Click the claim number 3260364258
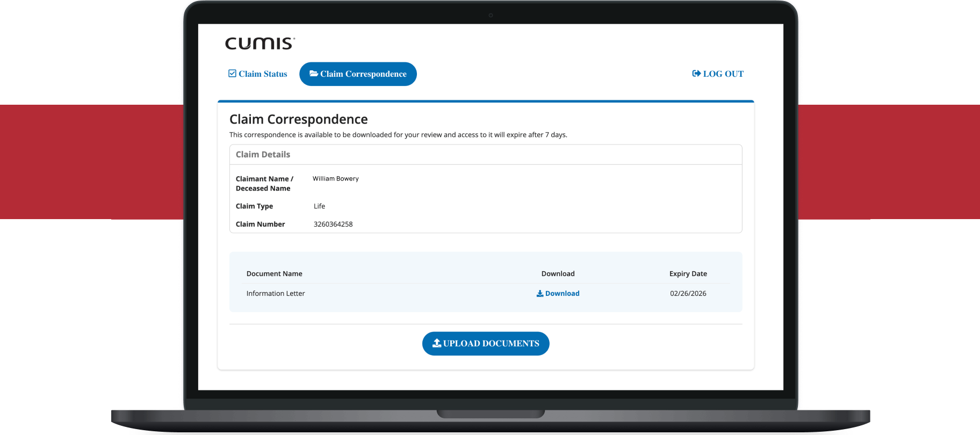This screenshot has width=980, height=435. click(333, 224)
